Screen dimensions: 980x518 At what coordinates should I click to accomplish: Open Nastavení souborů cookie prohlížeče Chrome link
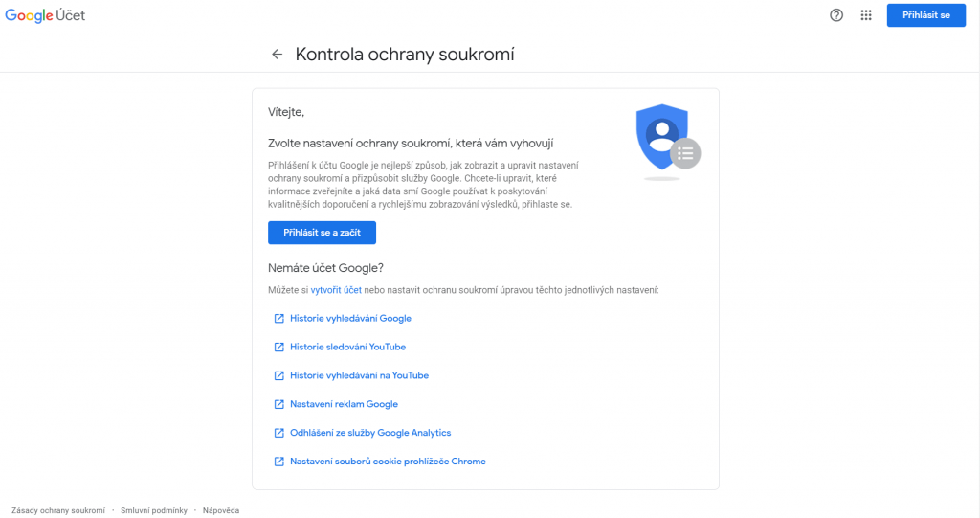[x=389, y=462]
